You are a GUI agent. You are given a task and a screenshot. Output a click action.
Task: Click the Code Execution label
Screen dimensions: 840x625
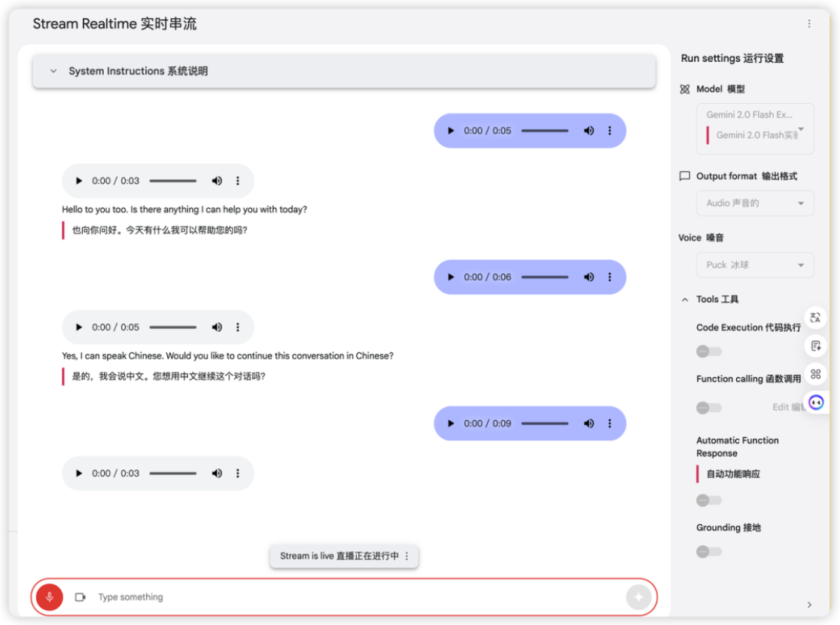748,328
